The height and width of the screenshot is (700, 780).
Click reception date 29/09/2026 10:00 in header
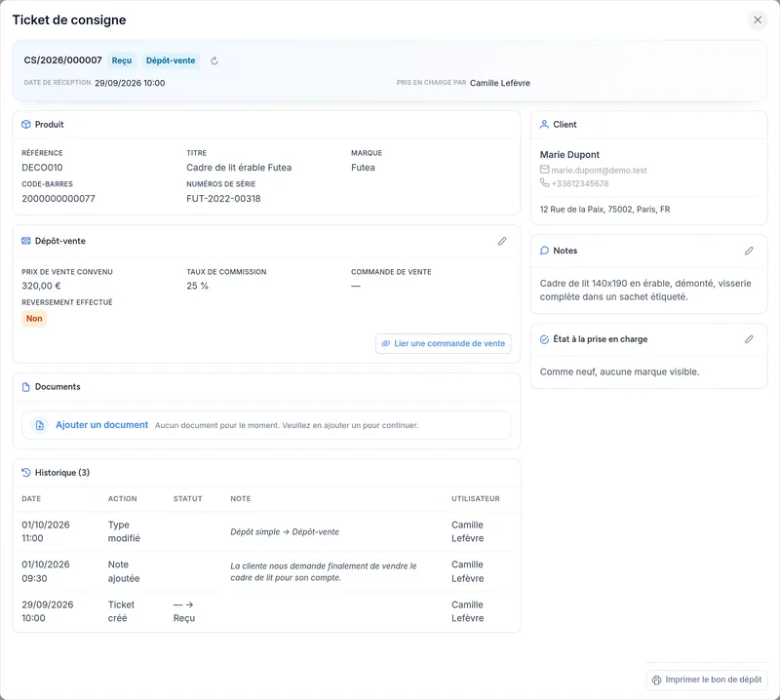pos(130,83)
